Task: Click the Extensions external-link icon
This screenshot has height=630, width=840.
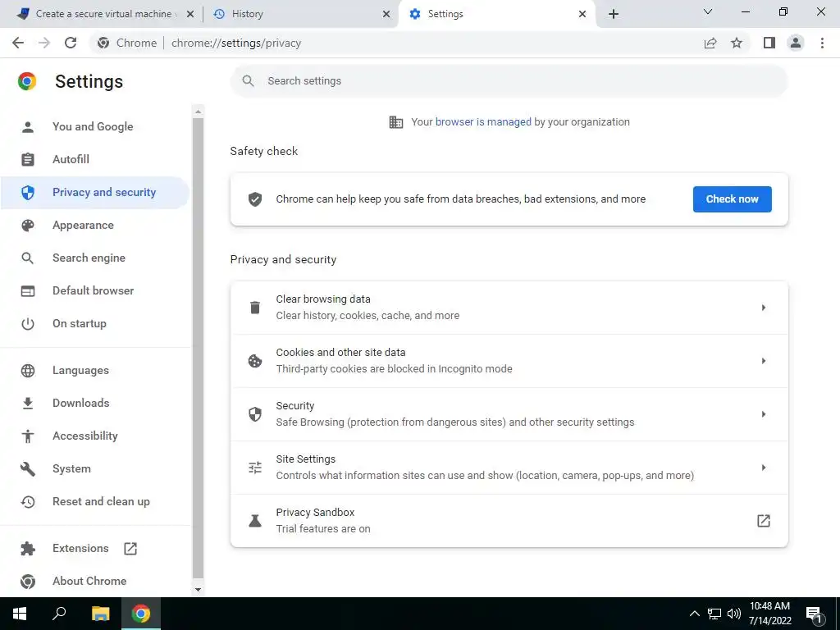Action: point(130,549)
